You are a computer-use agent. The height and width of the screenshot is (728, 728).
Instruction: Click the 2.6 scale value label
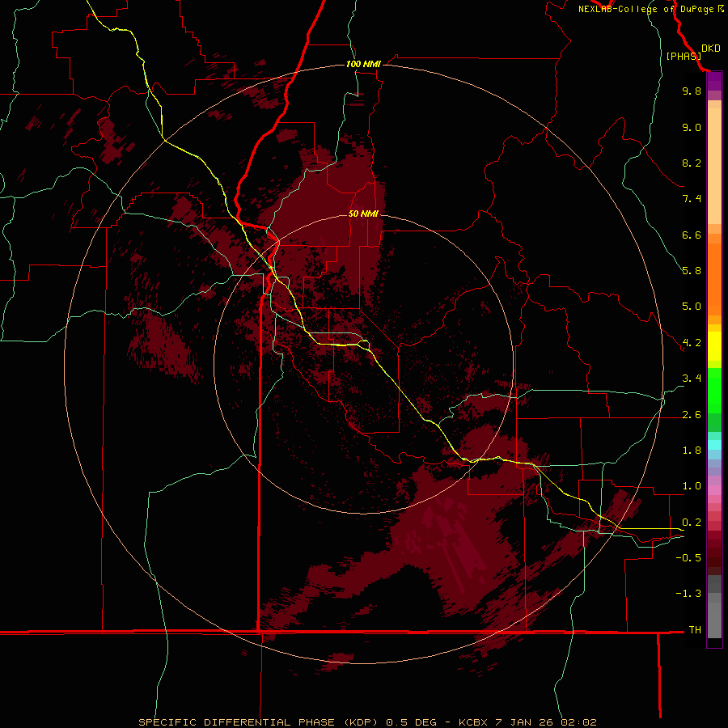692,415
